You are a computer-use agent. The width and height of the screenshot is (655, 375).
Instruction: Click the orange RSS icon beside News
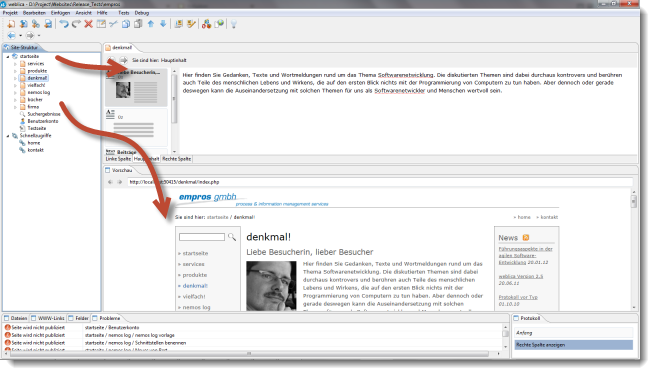click(526, 238)
